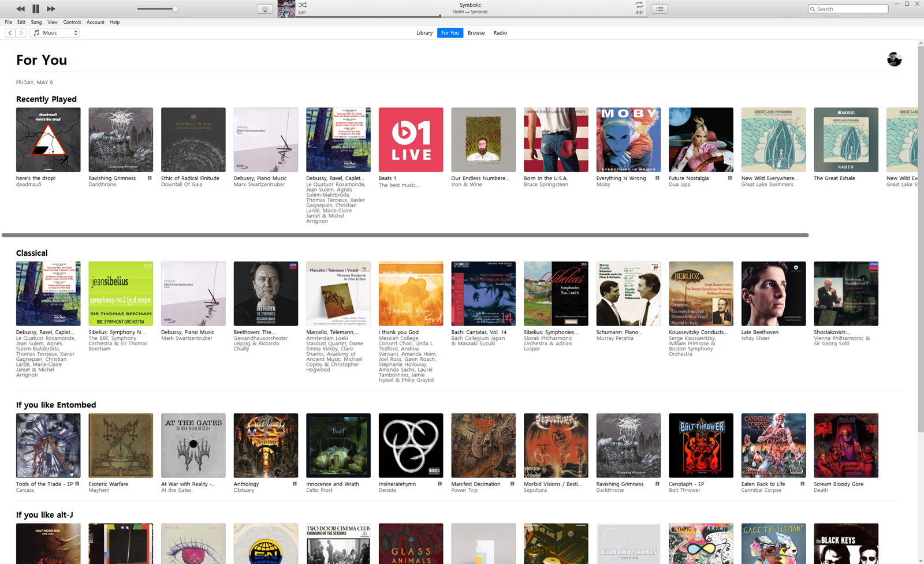This screenshot has height=564, width=924.
Task: Toggle the repeat icon in the player
Action: click(639, 5)
